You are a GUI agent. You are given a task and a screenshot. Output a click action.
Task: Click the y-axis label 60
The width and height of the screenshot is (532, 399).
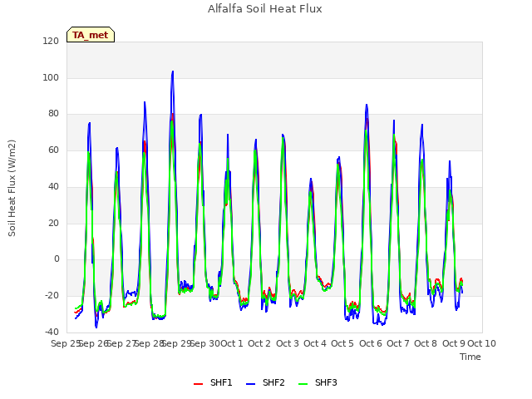pyautogui.click(x=53, y=150)
